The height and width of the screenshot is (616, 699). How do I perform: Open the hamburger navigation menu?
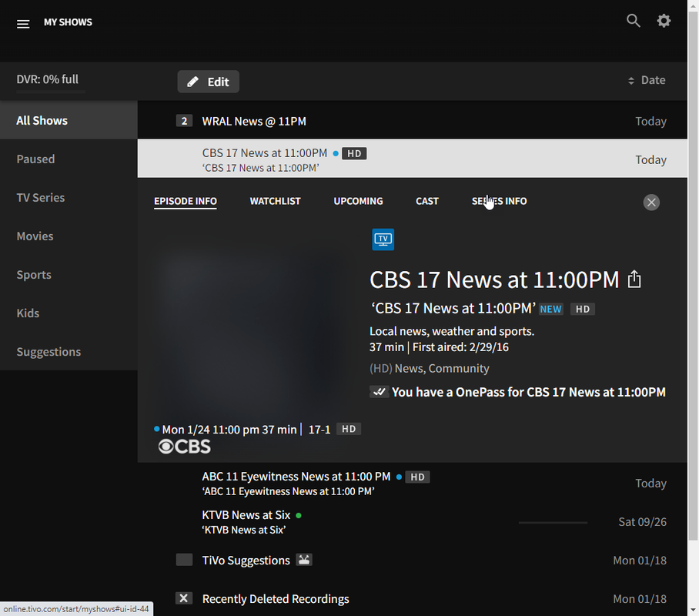(x=23, y=24)
